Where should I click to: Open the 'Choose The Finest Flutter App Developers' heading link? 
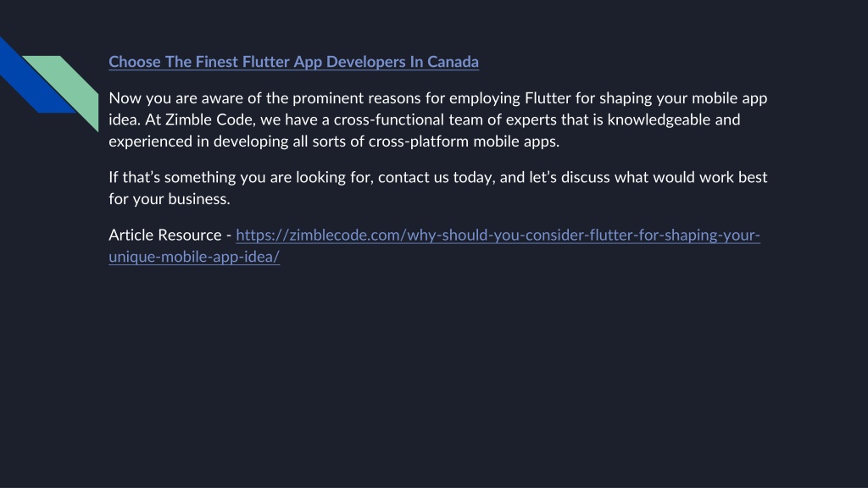(293, 61)
